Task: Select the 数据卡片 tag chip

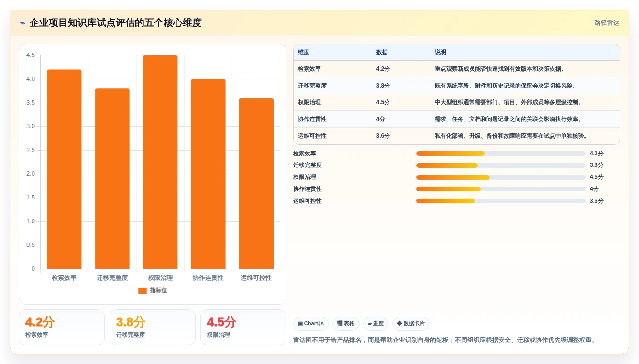Action: (411, 324)
